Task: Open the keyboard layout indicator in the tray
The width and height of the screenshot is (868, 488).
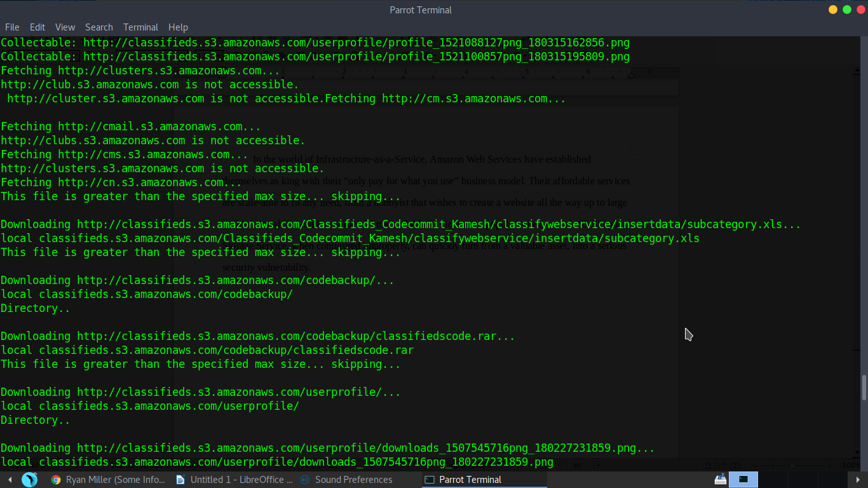Action: [x=720, y=479]
